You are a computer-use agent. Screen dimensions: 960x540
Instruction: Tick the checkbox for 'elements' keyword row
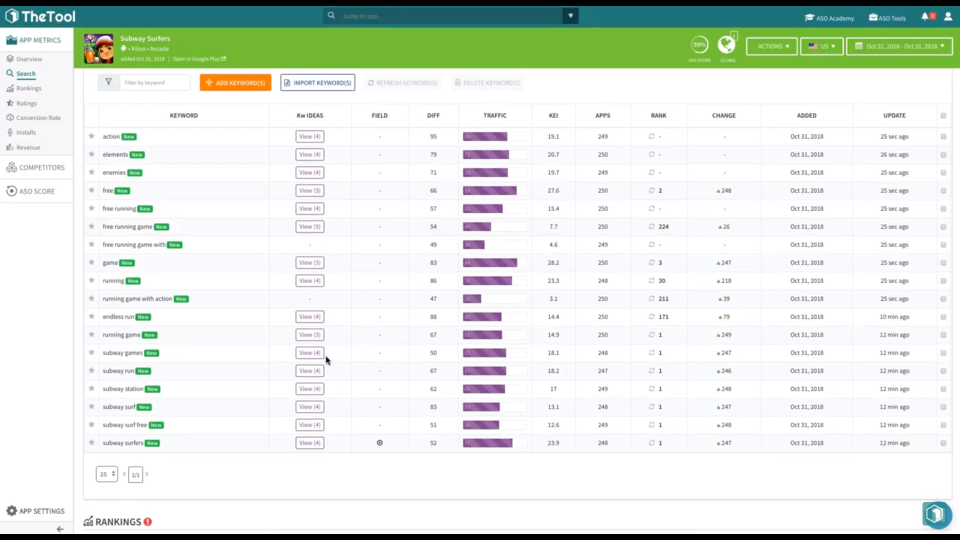click(x=943, y=155)
